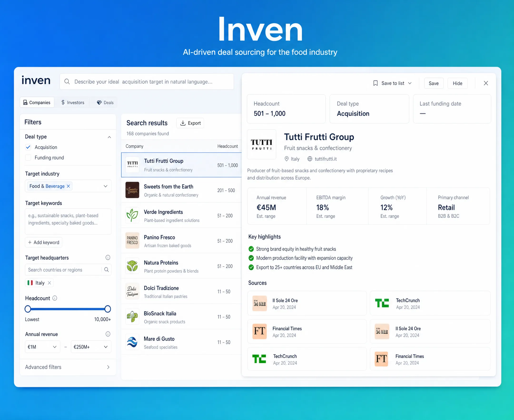Image resolution: width=514 pixels, height=420 pixels.
Task: Click the Company column header
Action: [134, 146]
